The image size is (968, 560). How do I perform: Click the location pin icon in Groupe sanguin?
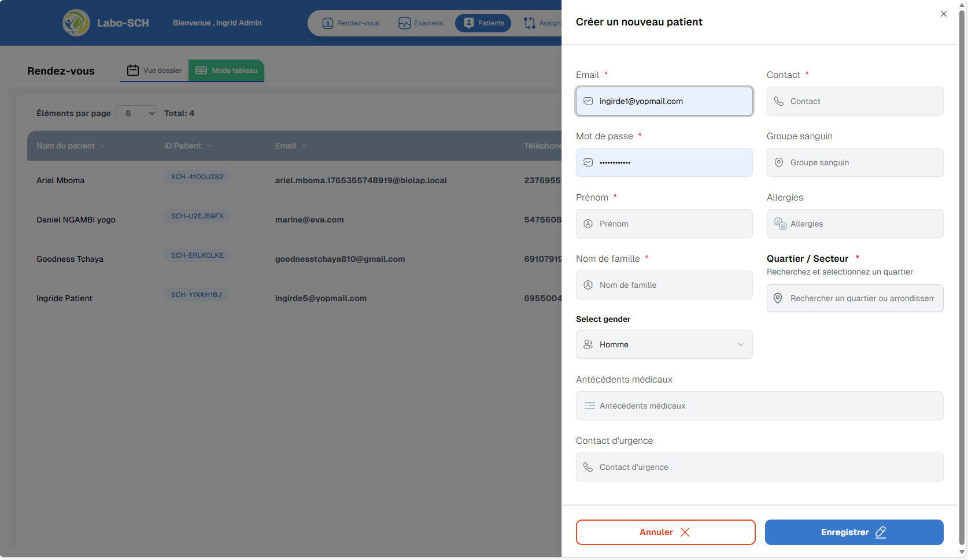pyautogui.click(x=779, y=162)
